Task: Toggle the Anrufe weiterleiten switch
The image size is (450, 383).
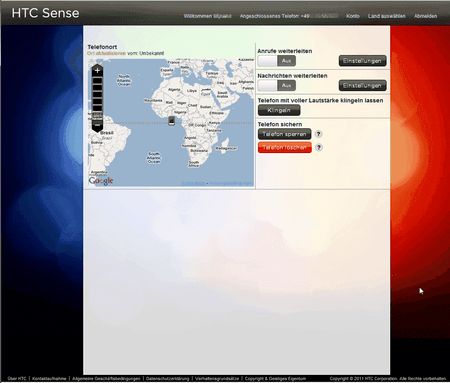Action: pyautogui.click(x=277, y=61)
